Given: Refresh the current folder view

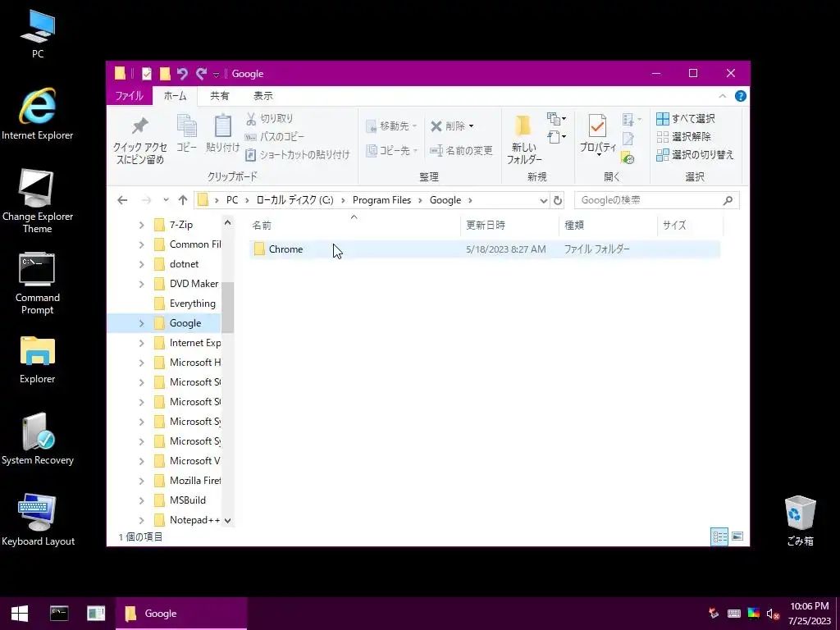Looking at the screenshot, I should [558, 200].
